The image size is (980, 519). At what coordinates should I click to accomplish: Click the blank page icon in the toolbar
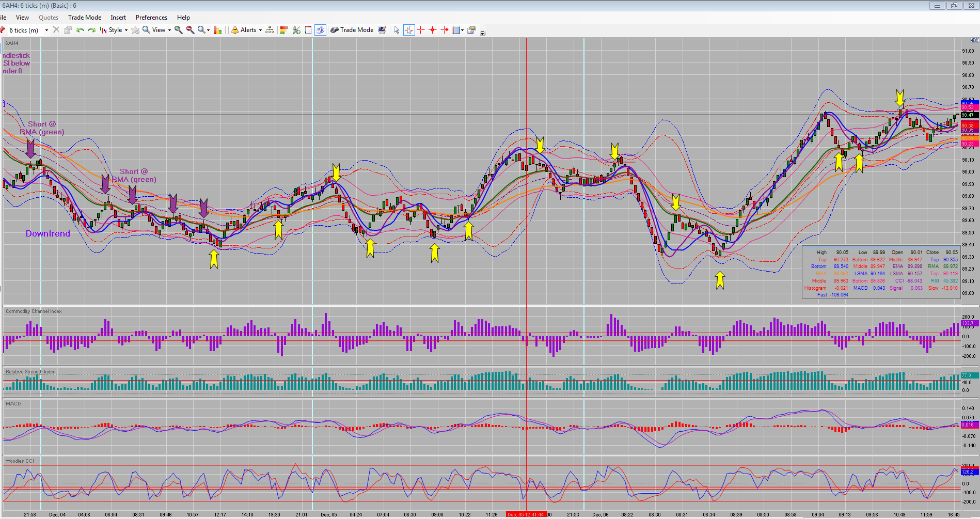308,30
